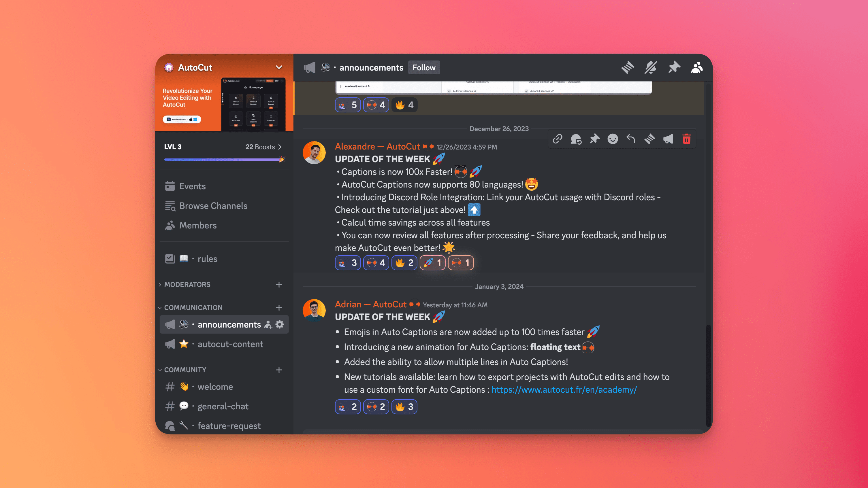Open edit channel gear for announcements
Image resolution: width=868 pixels, height=488 pixels.
[280, 324]
